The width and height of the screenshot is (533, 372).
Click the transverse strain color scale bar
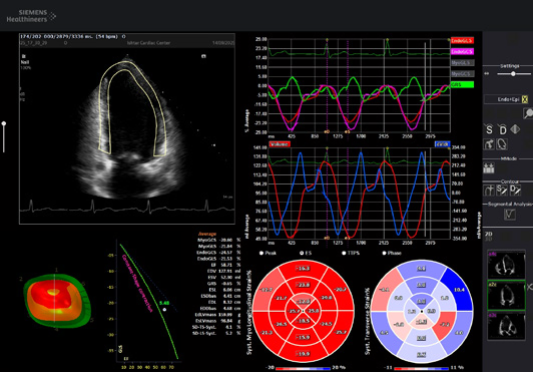[421, 368]
